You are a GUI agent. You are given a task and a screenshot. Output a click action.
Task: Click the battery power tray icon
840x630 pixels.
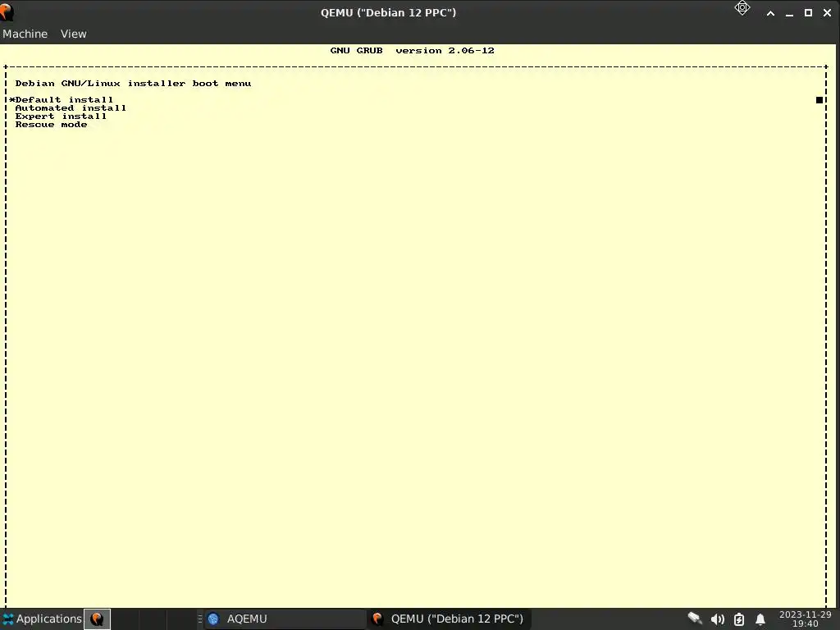(739, 619)
